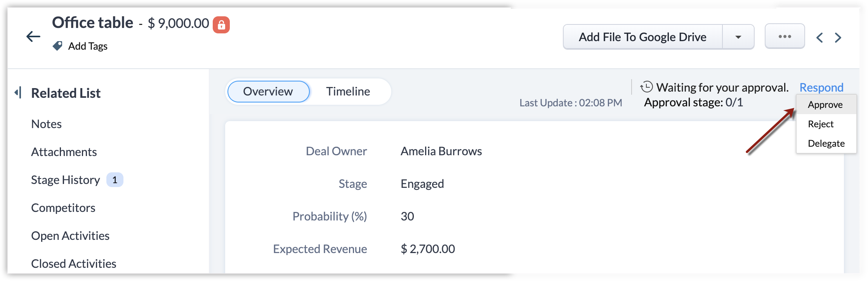Select Approve from the Respond menu
Screen dimensions: 868x281
[825, 105]
